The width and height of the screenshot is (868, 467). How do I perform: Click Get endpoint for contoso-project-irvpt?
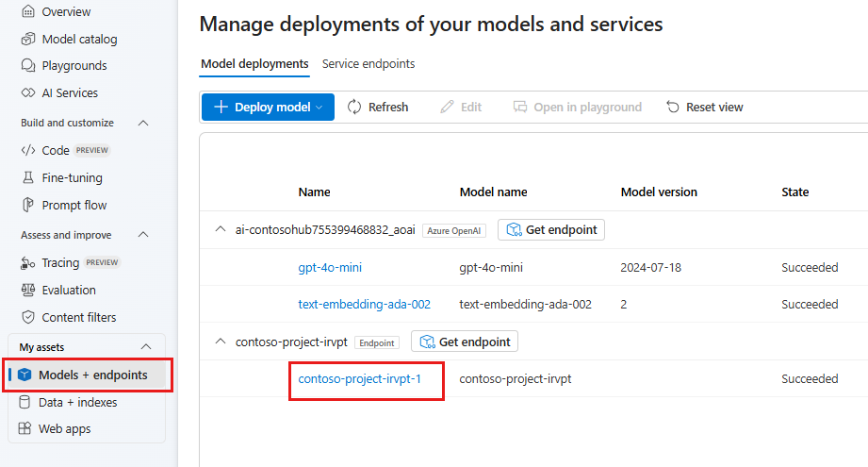[465, 342]
